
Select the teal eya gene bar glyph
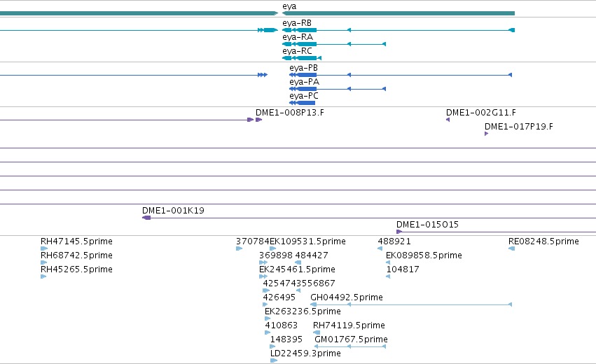coord(399,13)
